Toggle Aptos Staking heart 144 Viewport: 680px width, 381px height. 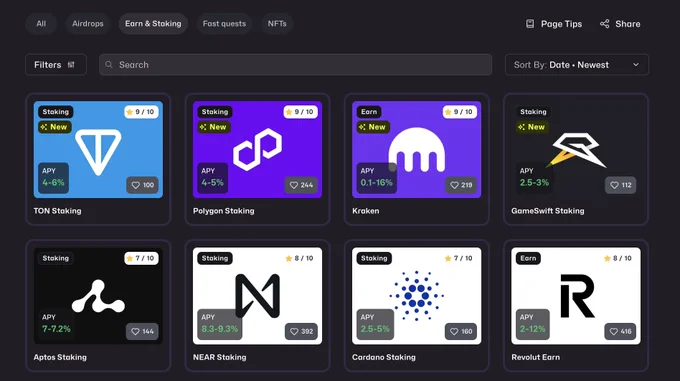click(142, 332)
